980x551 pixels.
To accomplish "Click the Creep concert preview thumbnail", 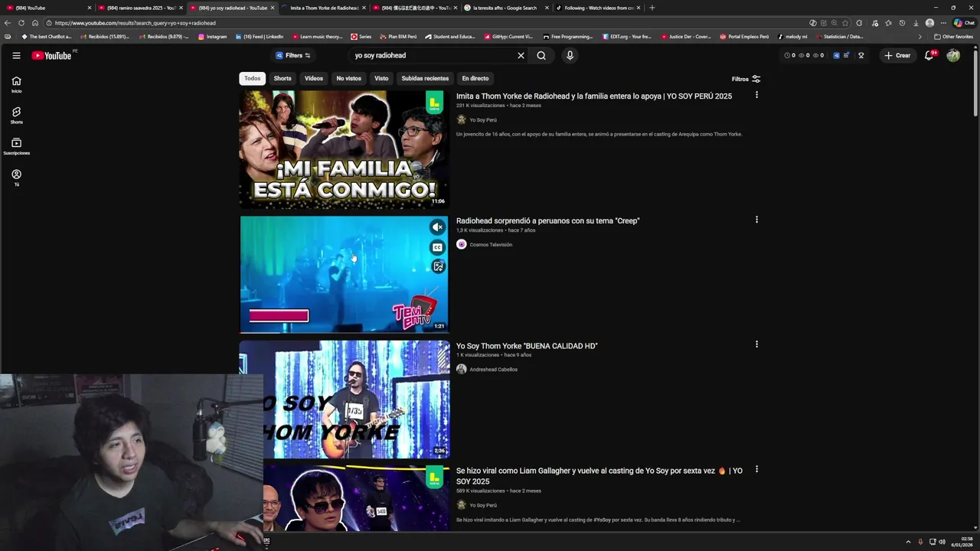I will point(344,274).
